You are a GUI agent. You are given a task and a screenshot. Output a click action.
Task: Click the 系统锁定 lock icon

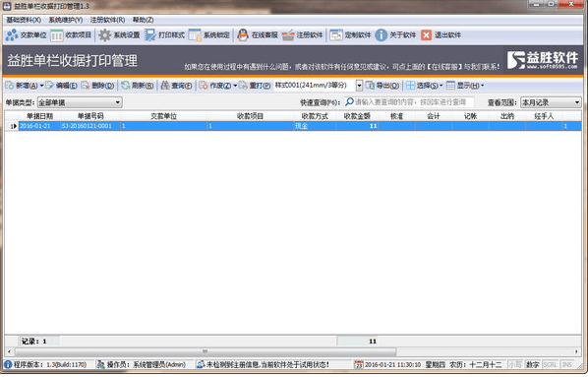click(x=195, y=35)
